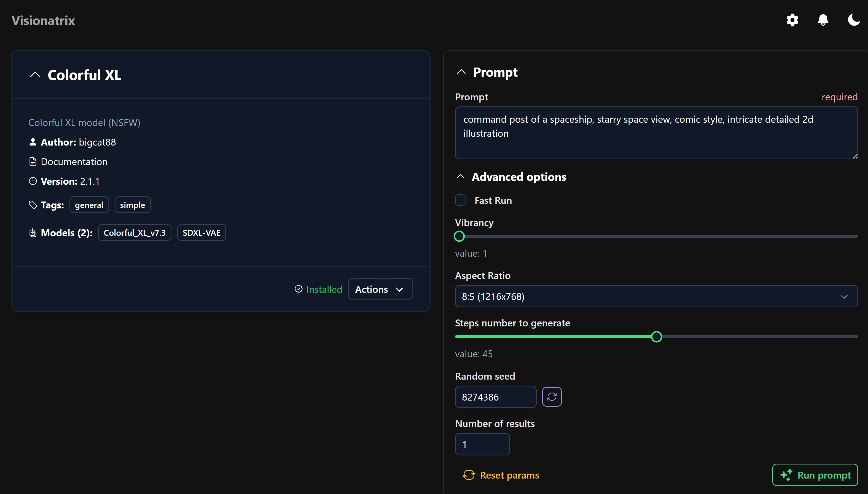Click the Version clock icon
Image resolution: width=868 pixels, height=494 pixels.
(33, 181)
